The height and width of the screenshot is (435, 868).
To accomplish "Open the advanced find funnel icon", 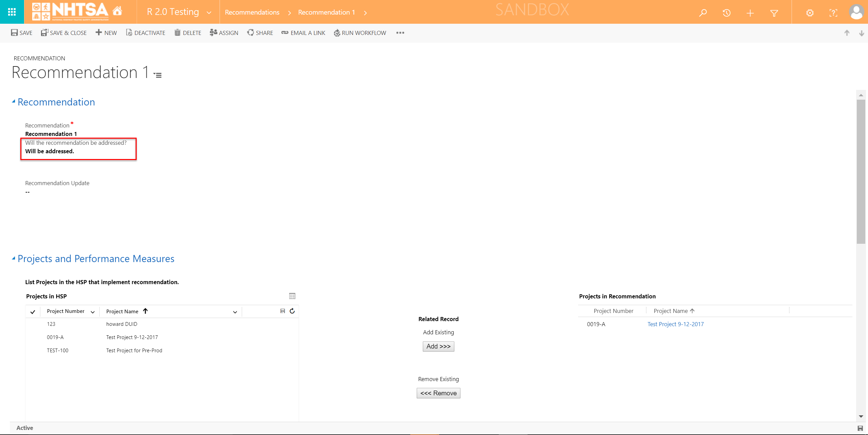I will 774,13.
